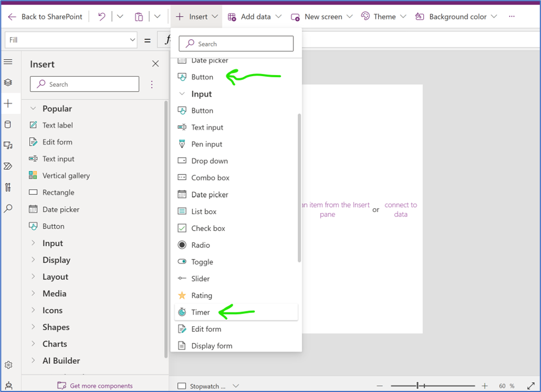The image size is (541, 392).
Task: Click the Paste clipboard icon
Action: pos(139,17)
